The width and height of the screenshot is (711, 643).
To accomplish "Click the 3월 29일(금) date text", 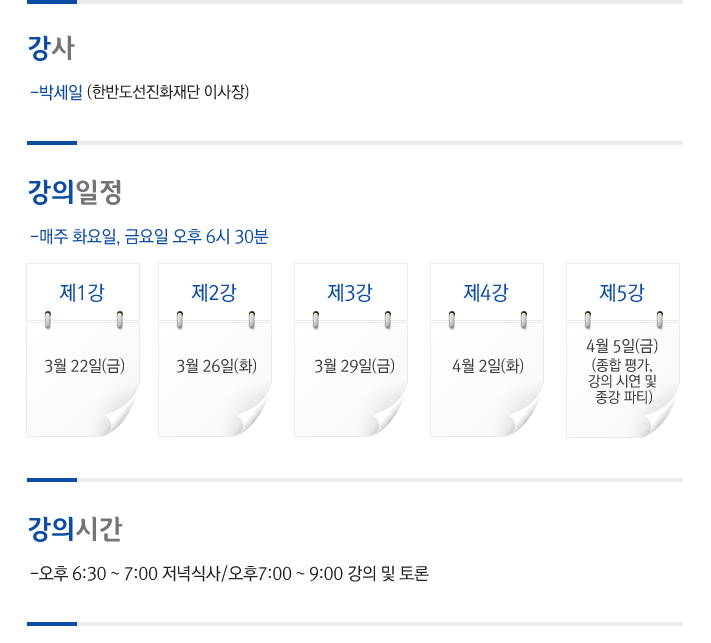I will [354, 366].
